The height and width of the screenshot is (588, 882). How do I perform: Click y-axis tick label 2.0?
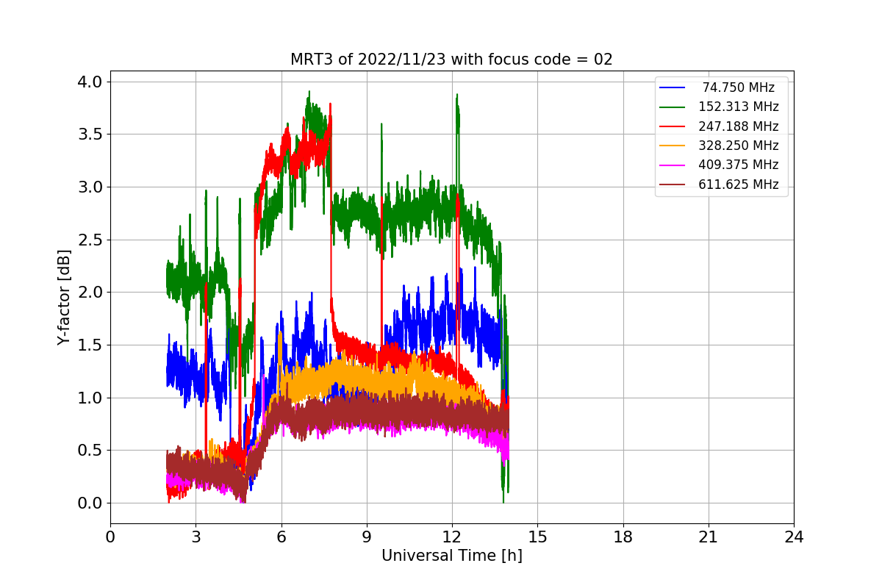point(90,293)
